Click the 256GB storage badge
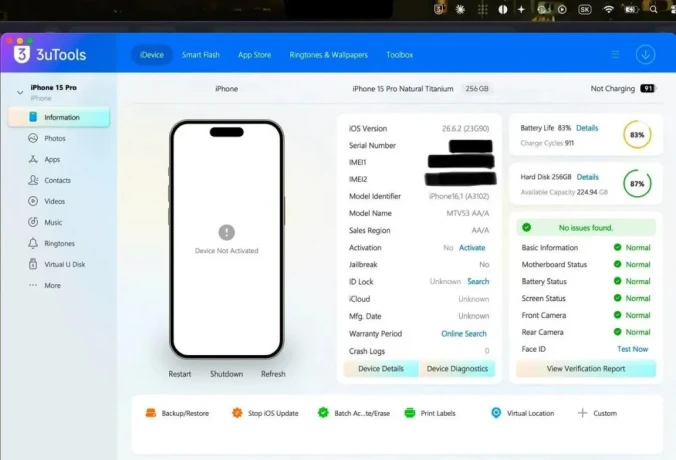676x460 pixels. click(477, 88)
